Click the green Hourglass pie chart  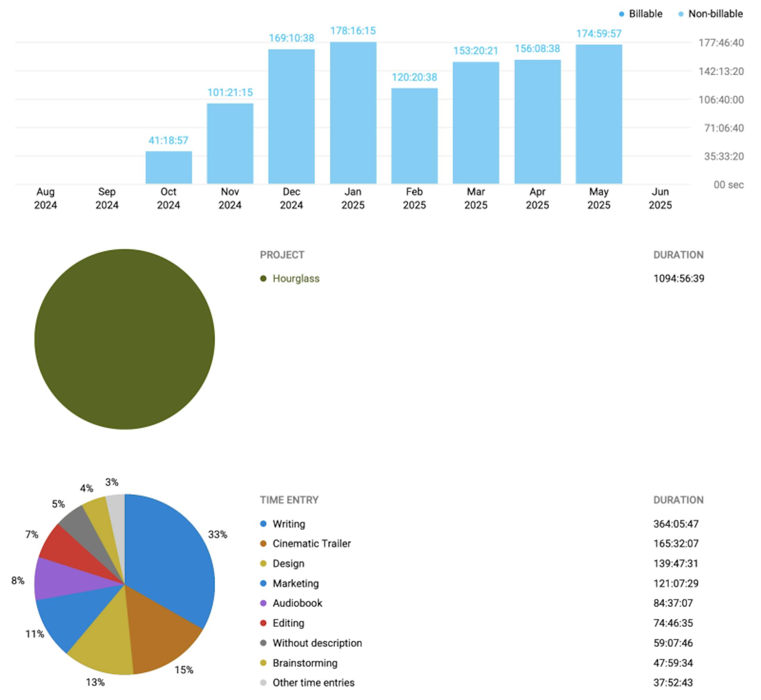pos(124,339)
